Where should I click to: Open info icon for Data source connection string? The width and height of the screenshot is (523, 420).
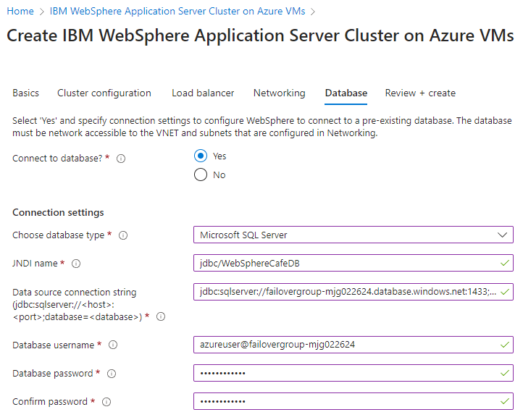point(161,316)
